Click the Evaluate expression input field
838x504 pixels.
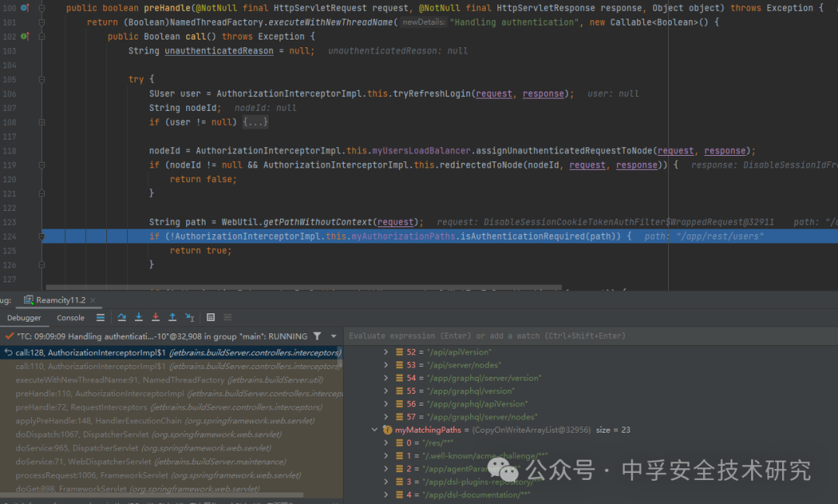[x=591, y=336]
